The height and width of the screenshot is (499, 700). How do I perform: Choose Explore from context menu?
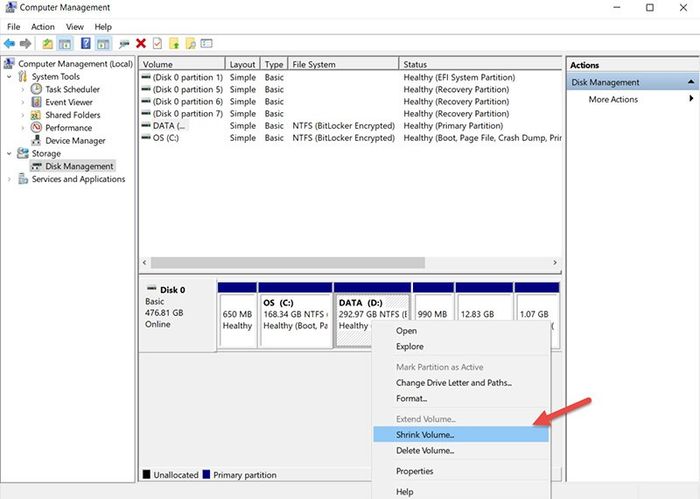tap(461, 346)
